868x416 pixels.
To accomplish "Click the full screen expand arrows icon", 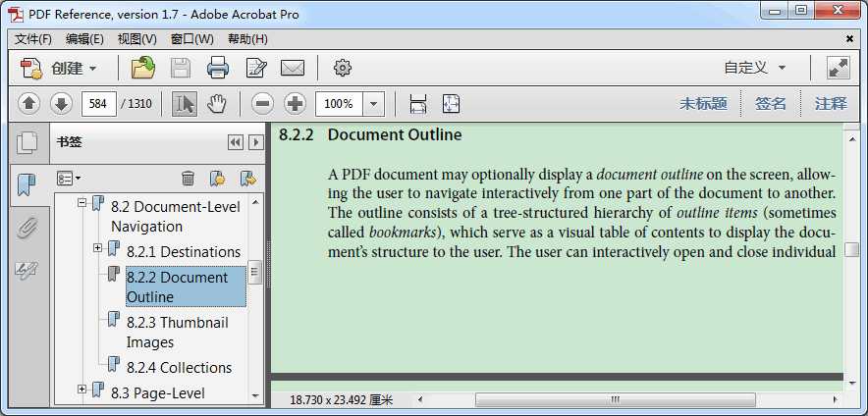I will pos(839,68).
